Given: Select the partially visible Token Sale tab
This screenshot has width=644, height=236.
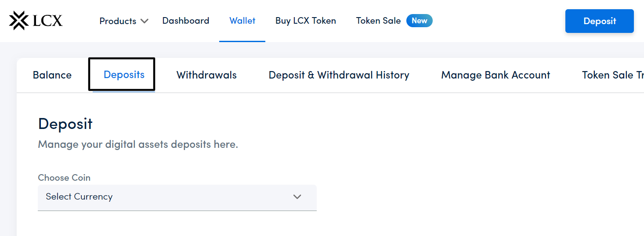Looking at the screenshot, I should pos(613,75).
